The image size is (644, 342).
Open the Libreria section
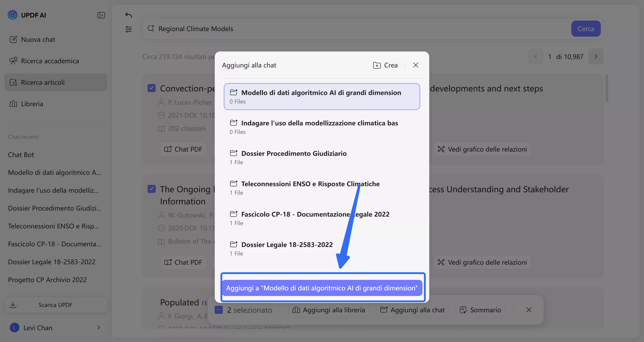coord(32,104)
